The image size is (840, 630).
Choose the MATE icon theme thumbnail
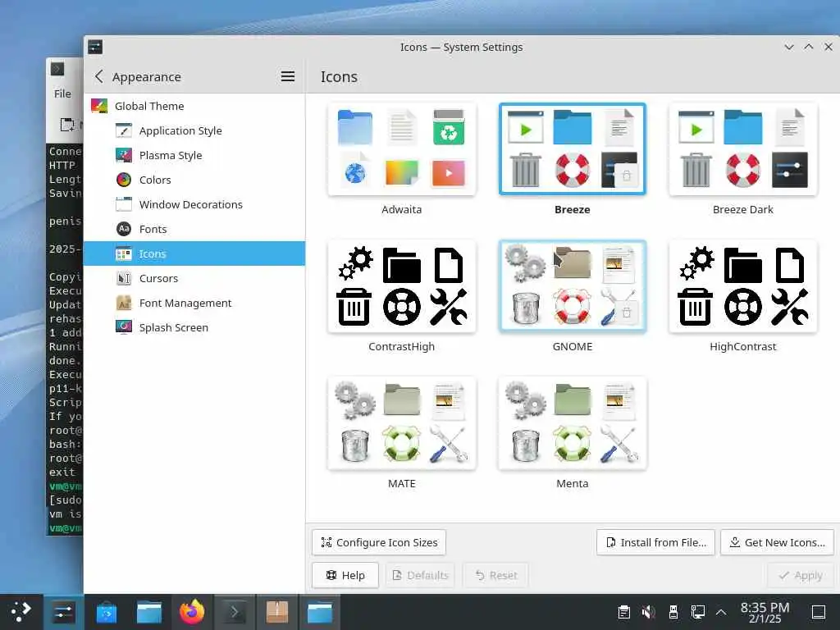402,424
